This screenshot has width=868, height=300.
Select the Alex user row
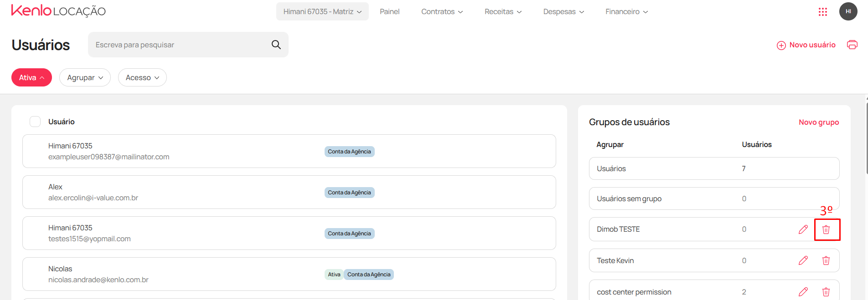pyautogui.click(x=289, y=192)
